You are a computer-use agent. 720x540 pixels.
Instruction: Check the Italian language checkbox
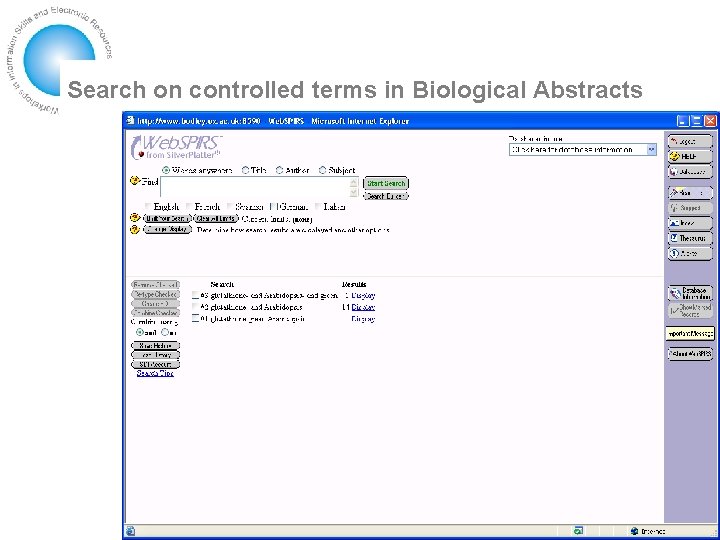[318, 207]
